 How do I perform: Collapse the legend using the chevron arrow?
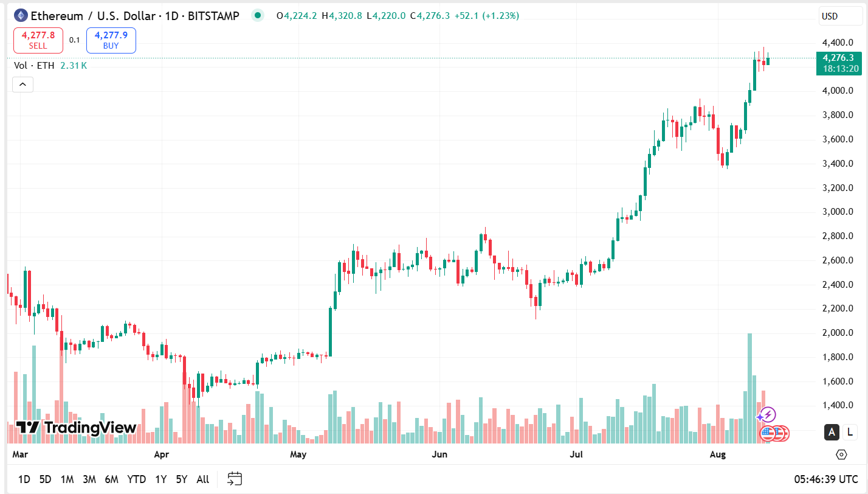click(22, 84)
